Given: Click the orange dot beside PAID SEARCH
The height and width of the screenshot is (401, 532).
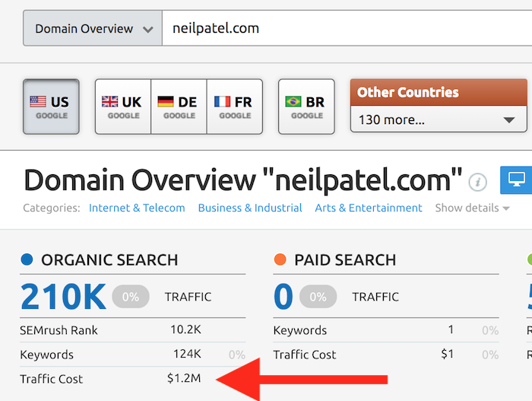Looking at the screenshot, I should point(280,259).
